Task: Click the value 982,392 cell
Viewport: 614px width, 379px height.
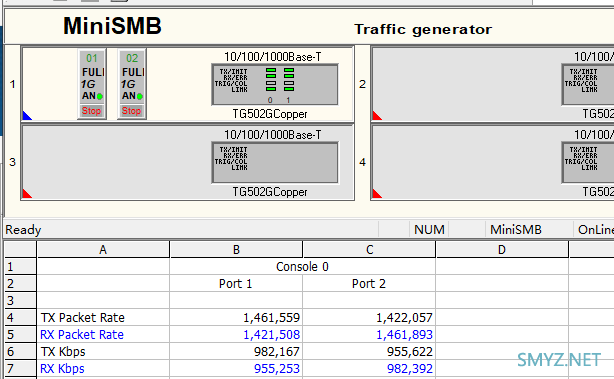Action: 369,368
